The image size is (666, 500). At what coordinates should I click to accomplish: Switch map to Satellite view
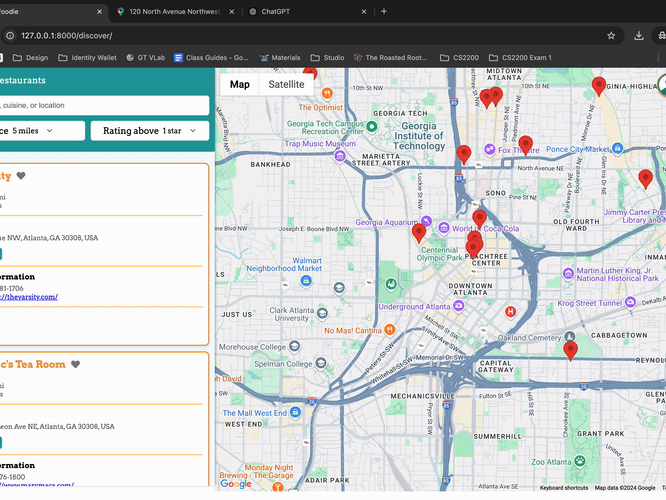coord(286,84)
